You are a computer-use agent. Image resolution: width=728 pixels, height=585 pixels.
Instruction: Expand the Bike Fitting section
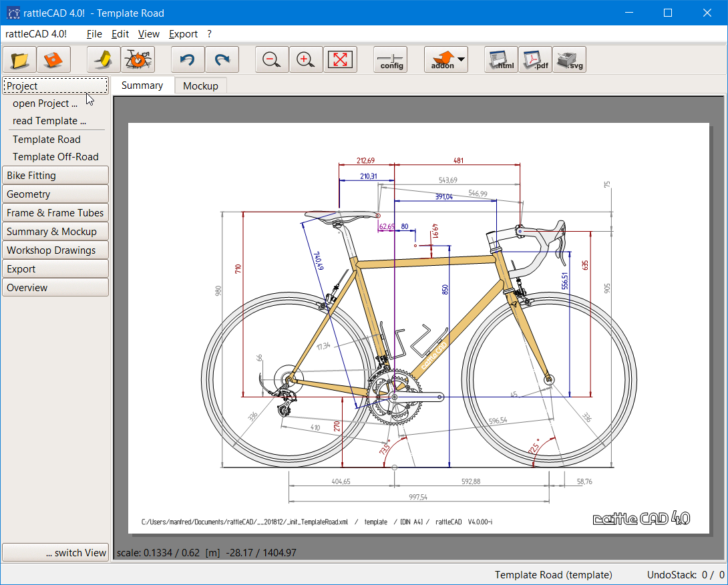click(55, 176)
